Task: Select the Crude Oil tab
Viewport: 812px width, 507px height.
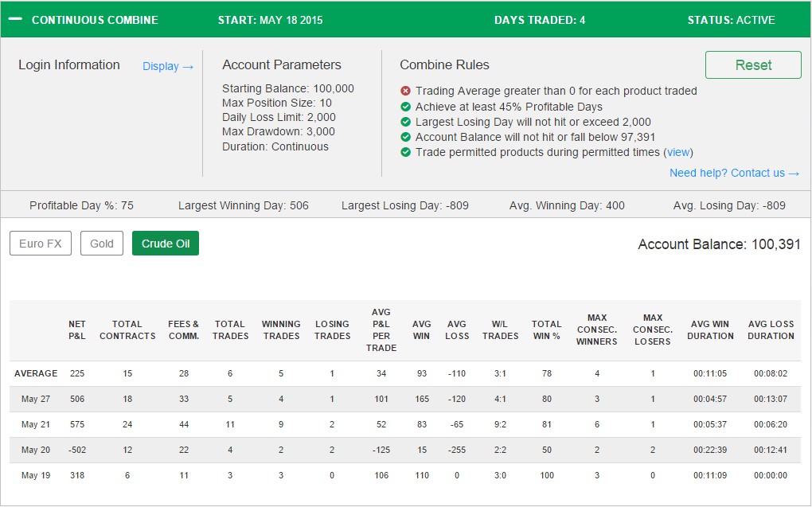Action: pyautogui.click(x=166, y=244)
